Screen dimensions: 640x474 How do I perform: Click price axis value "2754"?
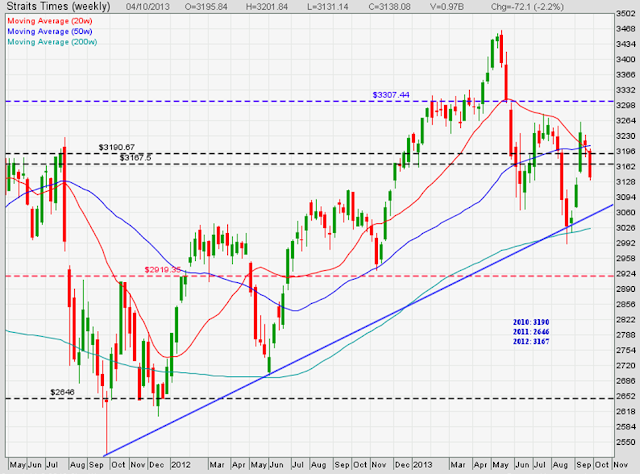point(625,350)
